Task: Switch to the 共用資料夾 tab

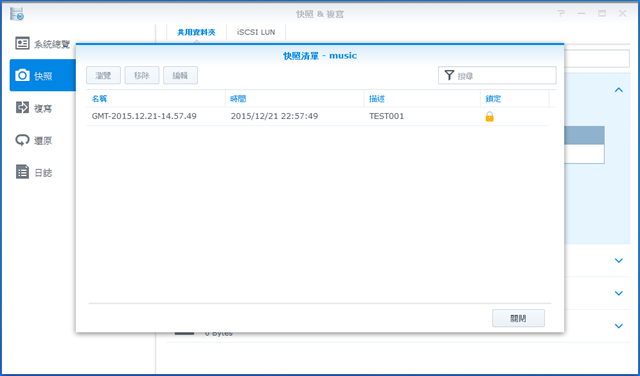Action: [x=196, y=32]
